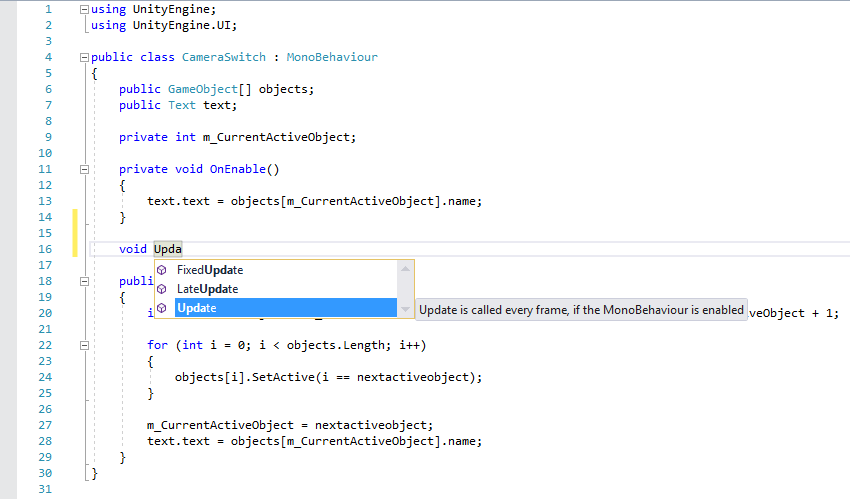Click the LateUpdate method cube icon
Screen dimensions: 850x499
[x=162, y=289]
